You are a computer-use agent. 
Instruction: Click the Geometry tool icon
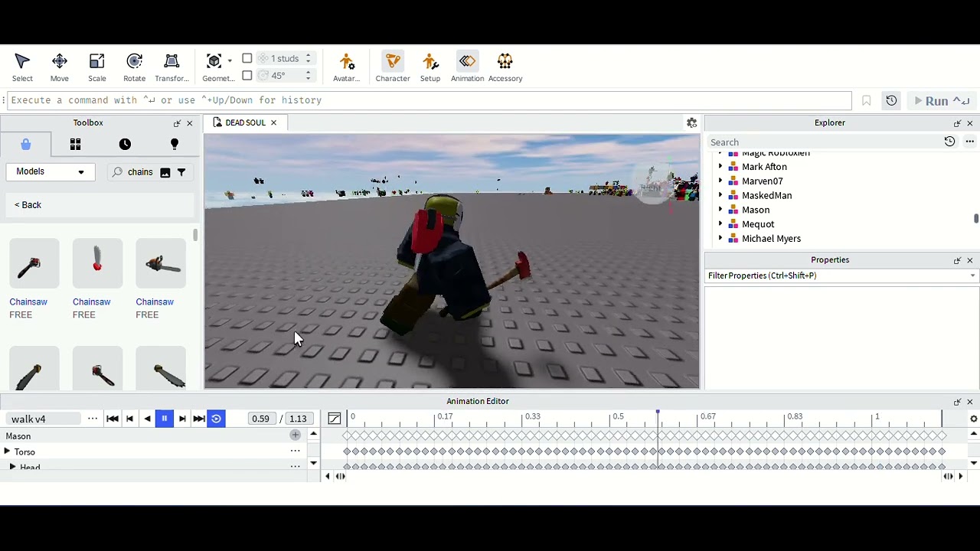(214, 61)
